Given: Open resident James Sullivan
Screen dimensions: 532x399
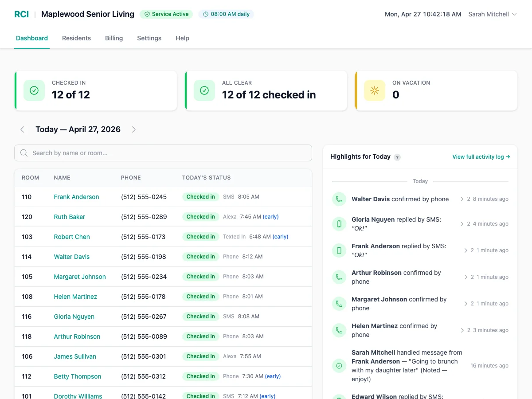Looking at the screenshot, I should pos(75,356).
